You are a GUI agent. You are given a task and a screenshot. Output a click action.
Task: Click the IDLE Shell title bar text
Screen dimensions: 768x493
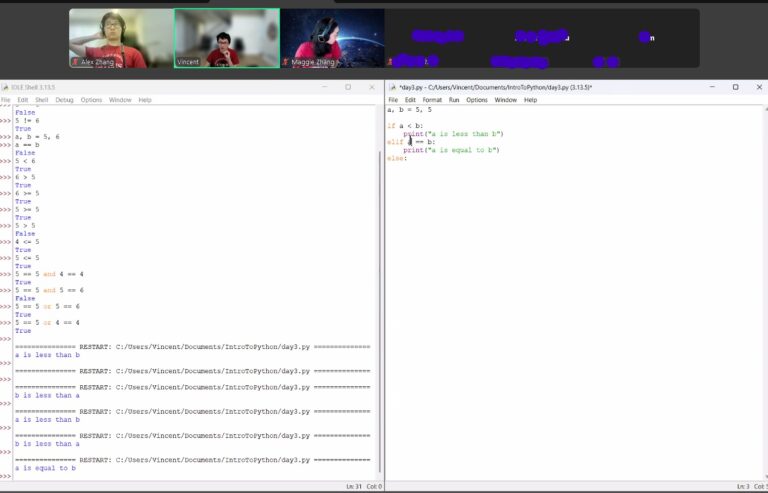[x=33, y=87]
